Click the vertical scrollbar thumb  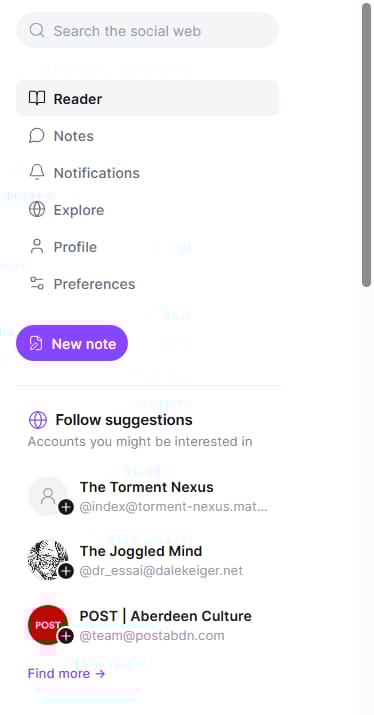click(x=366, y=145)
